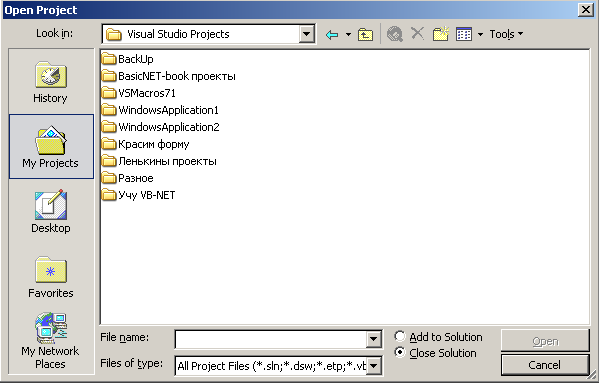This screenshot has width=599, height=383.
Task: Open the History places shortcut
Action: [x=51, y=81]
